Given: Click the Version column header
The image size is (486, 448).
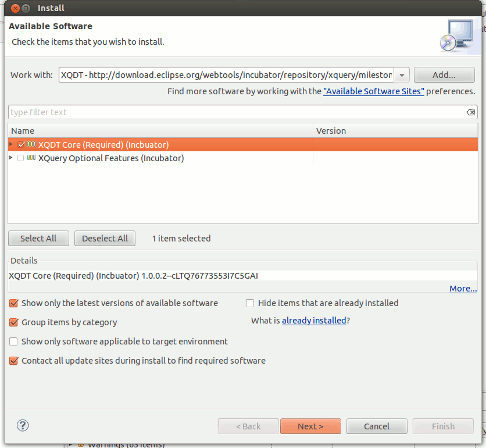Looking at the screenshot, I should (395, 130).
